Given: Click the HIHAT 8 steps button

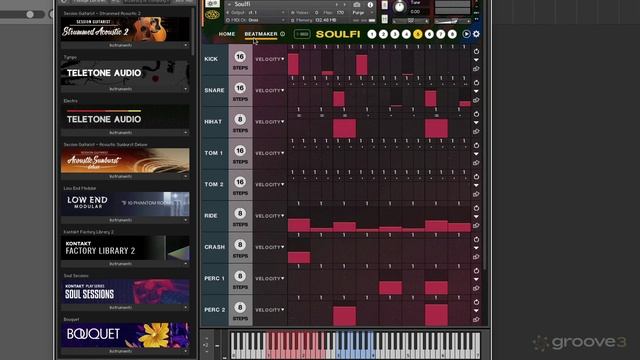Looking at the screenshot, I should click(240, 120).
